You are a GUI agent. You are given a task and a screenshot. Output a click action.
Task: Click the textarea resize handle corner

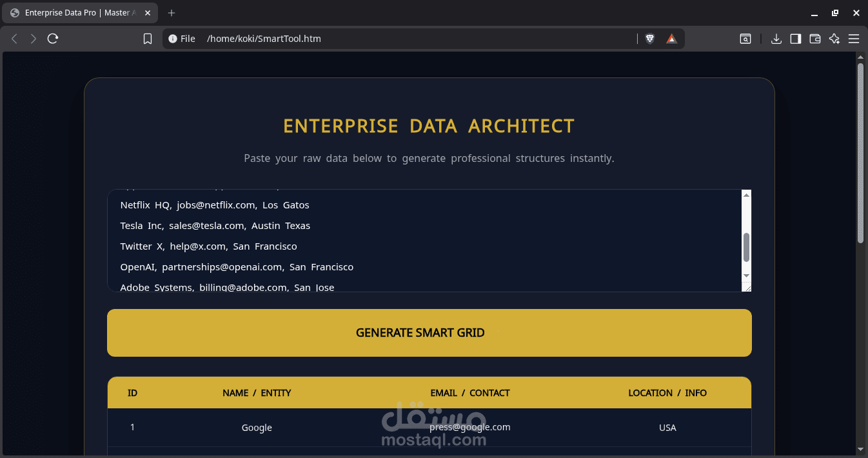pos(747,287)
